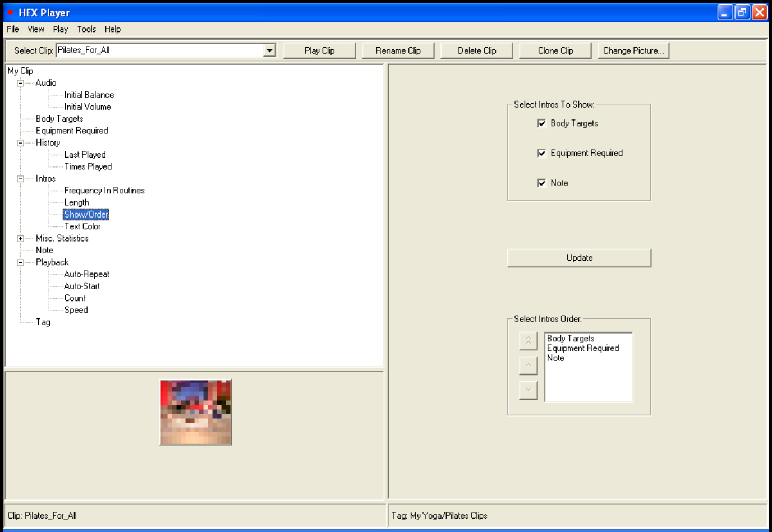Image resolution: width=772 pixels, height=532 pixels.
Task: Disable the Note intro checkbox
Action: tap(541, 183)
